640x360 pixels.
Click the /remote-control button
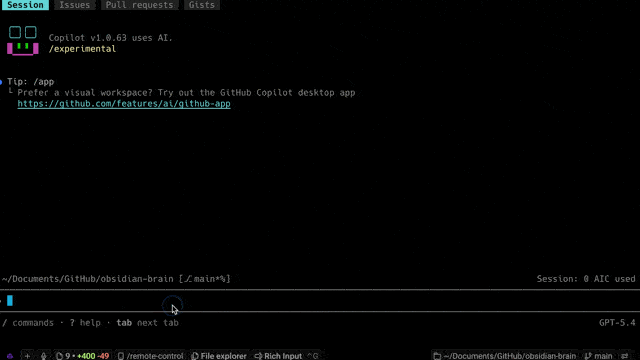[x=151, y=356]
